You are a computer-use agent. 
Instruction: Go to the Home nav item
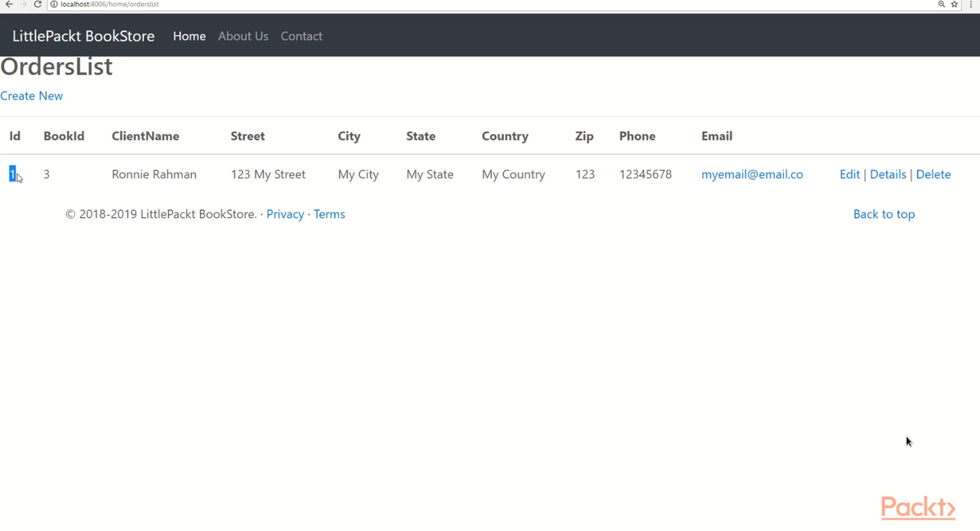189,36
